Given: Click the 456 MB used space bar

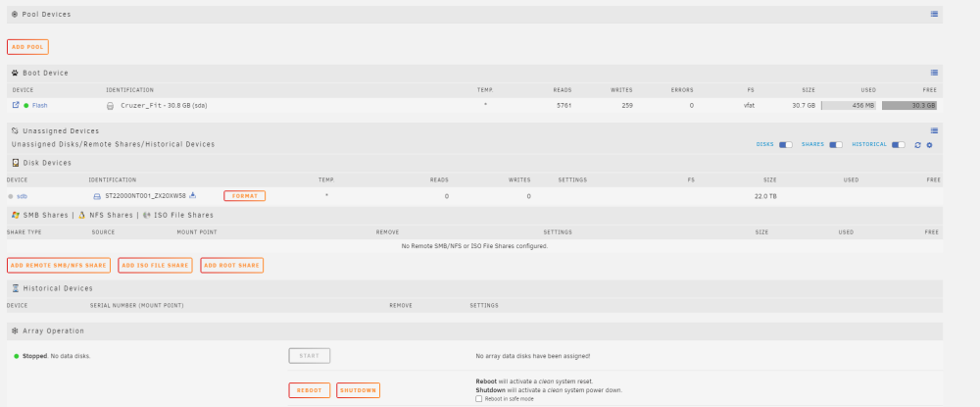Looking at the screenshot, I should (849, 106).
